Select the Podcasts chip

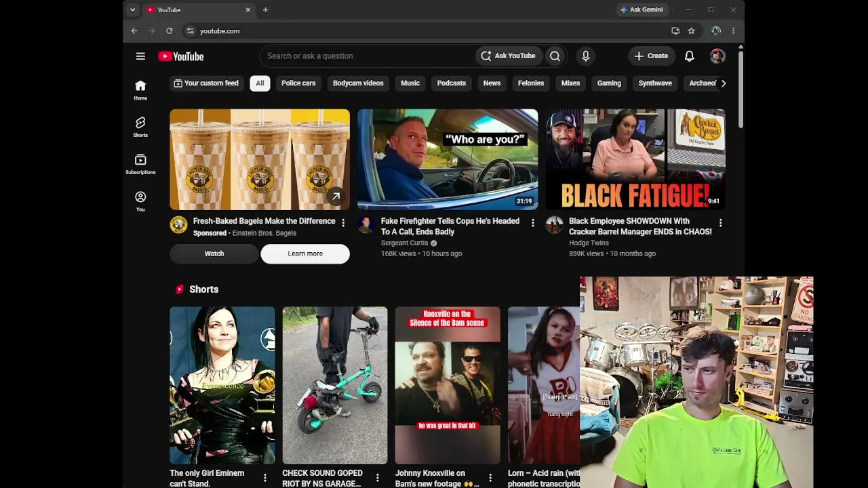(x=452, y=83)
